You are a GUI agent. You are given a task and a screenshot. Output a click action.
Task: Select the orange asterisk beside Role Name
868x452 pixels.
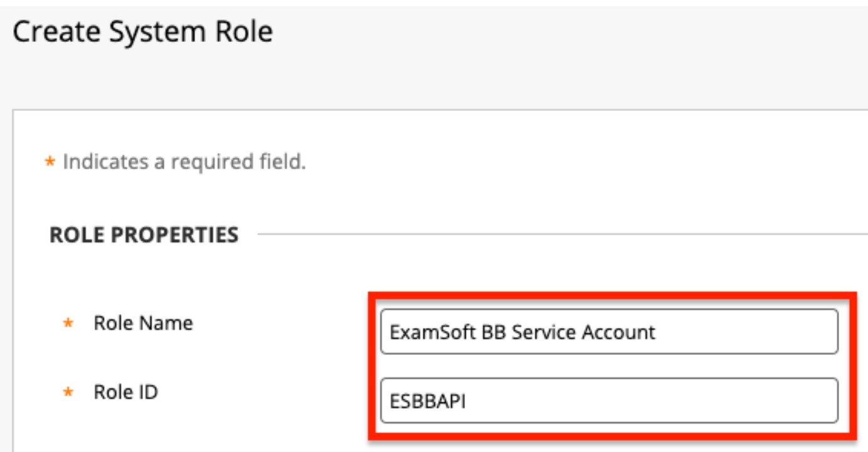(68, 324)
